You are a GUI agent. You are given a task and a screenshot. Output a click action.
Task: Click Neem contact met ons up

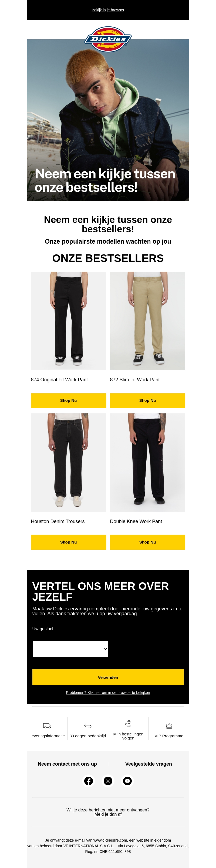[x=67, y=764]
